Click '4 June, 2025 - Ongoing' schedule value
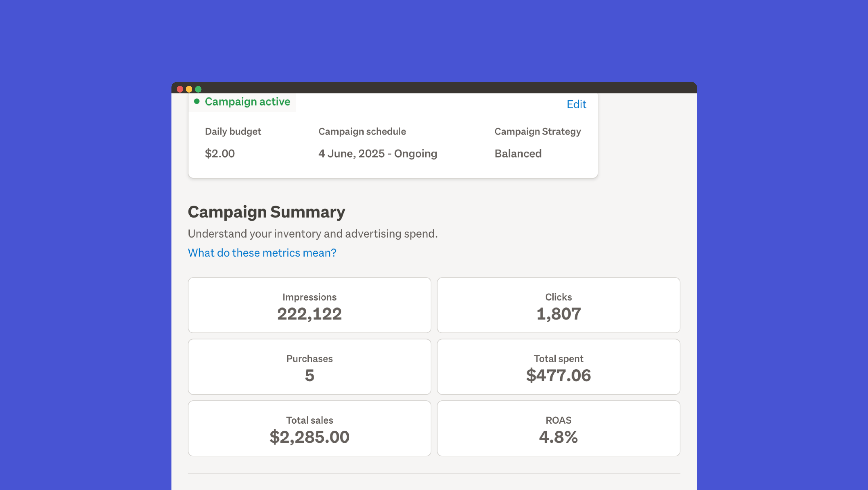Image resolution: width=868 pixels, height=490 pixels. click(x=378, y=153)
